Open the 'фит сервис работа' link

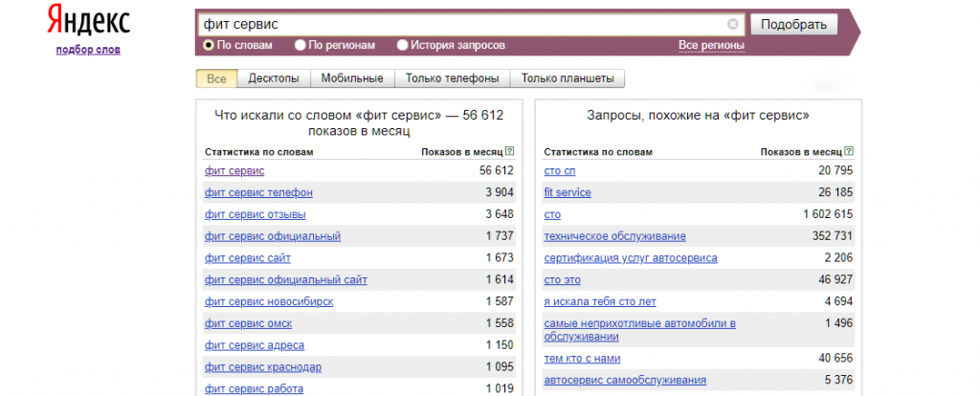click(x=254, y=388)
